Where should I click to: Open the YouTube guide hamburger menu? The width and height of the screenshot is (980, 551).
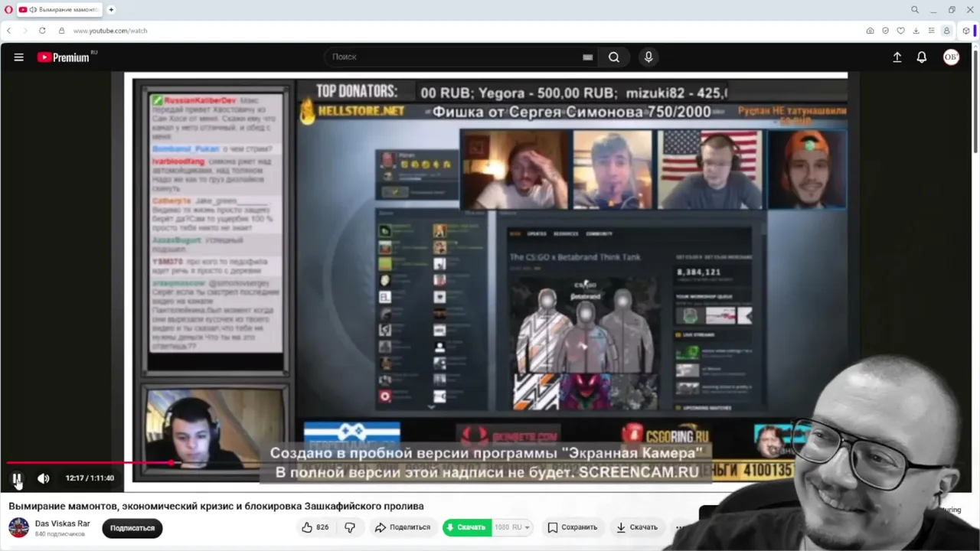coord(19,57)
